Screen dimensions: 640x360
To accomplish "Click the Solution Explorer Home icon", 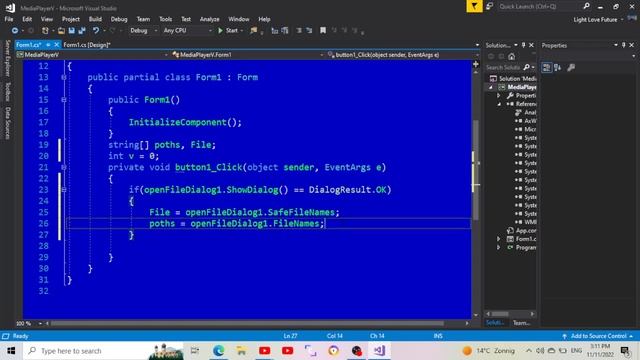I will tap(512, 56).
